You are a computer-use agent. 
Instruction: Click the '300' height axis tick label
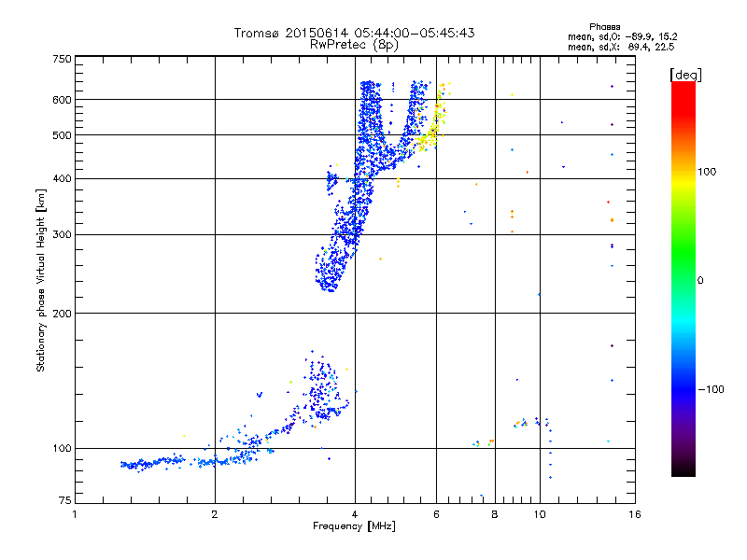coord(62,235)
